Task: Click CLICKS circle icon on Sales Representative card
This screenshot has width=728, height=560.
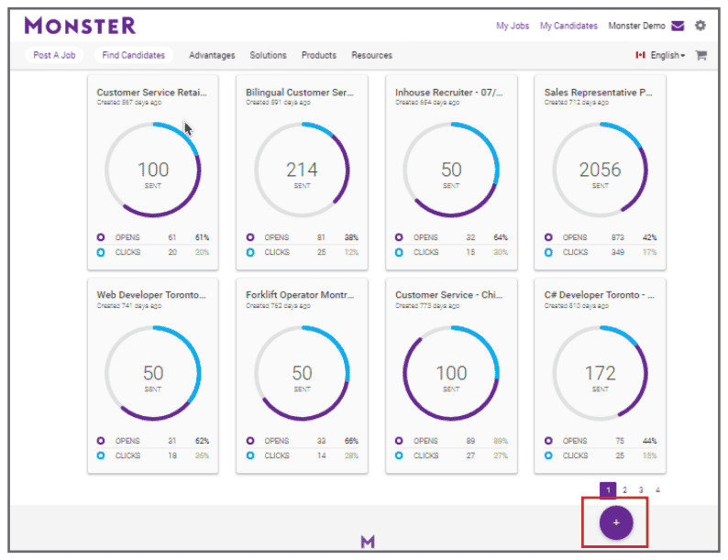Action: tap(548, 252)
